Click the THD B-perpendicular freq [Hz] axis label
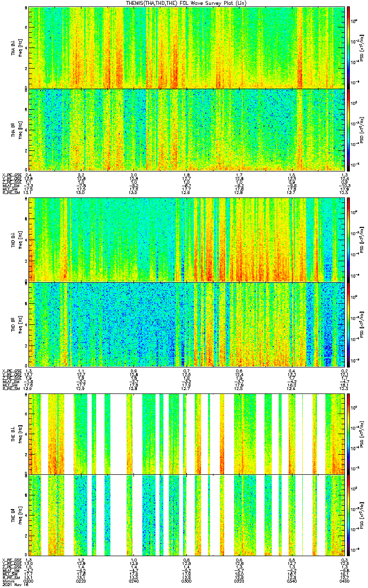Image resolution: width=368 pixels, height=588 pixels. point(20,240)
